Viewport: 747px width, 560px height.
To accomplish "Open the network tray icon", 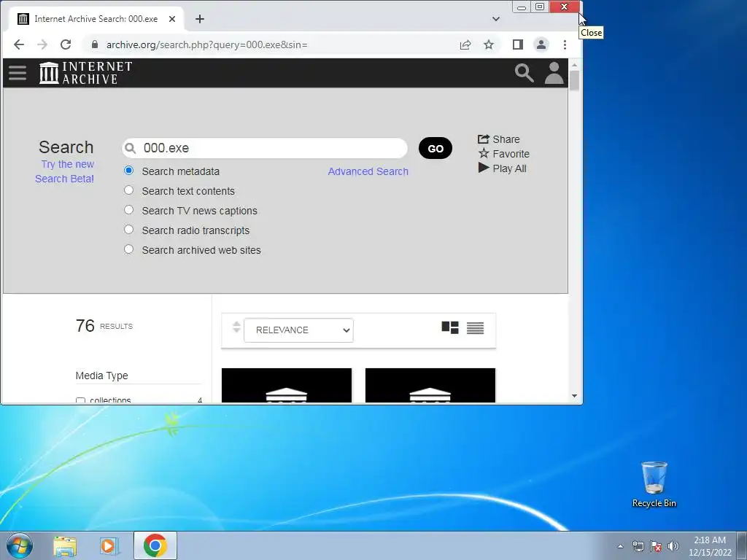I will pyautogui.click(x=638, y=546).
